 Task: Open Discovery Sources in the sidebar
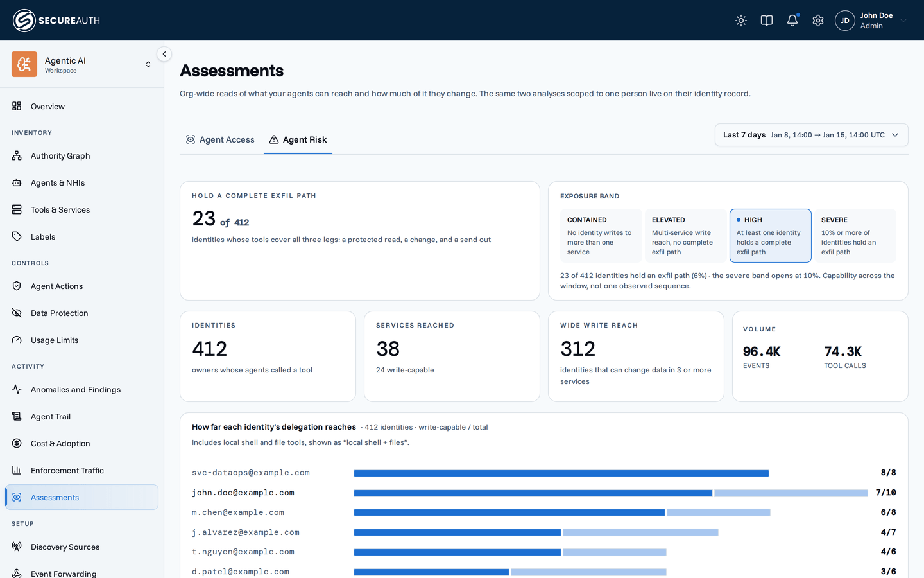(x=81, y=547)
